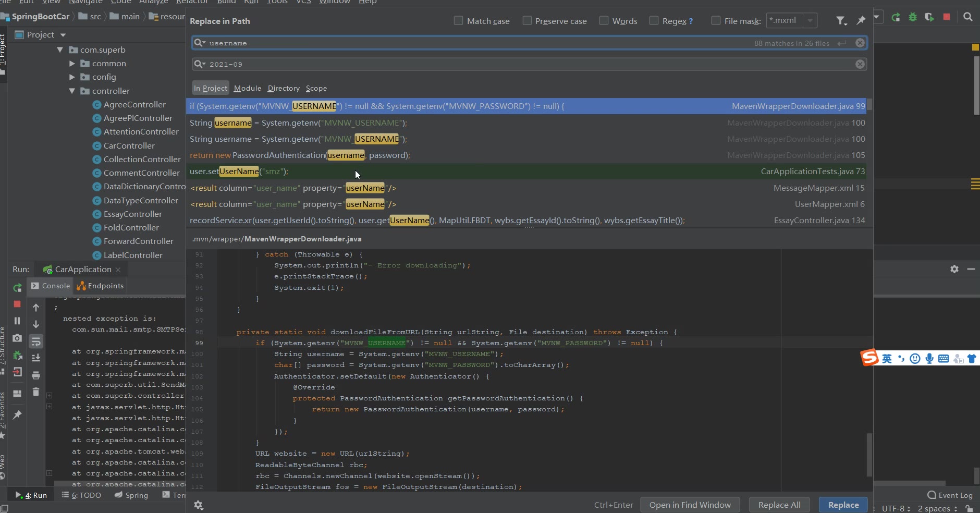Enable the Regex checkbox

(x=654, y=21)
